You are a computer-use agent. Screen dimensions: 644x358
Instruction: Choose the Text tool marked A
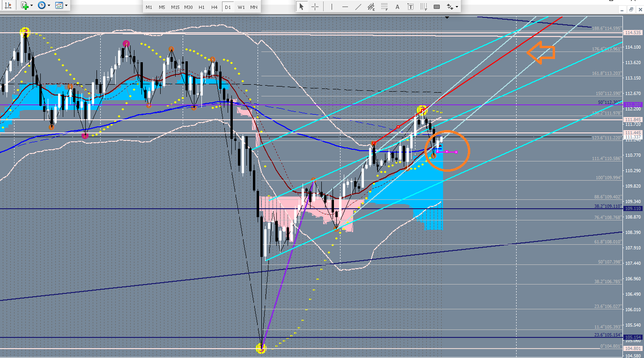[x=398, y=7]
